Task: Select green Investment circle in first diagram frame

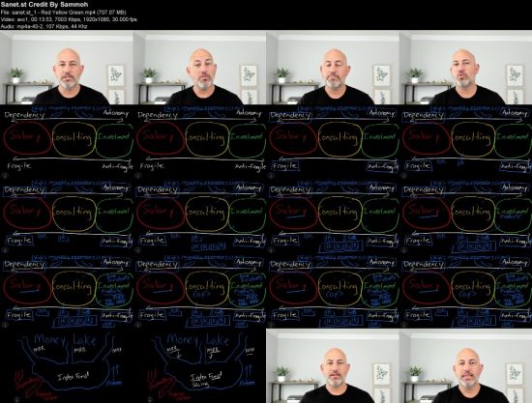Action: tap(114, 140)
